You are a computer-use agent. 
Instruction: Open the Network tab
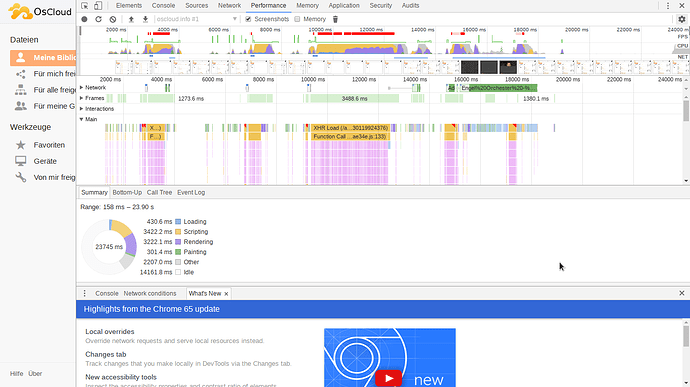(x=229, y=6)
